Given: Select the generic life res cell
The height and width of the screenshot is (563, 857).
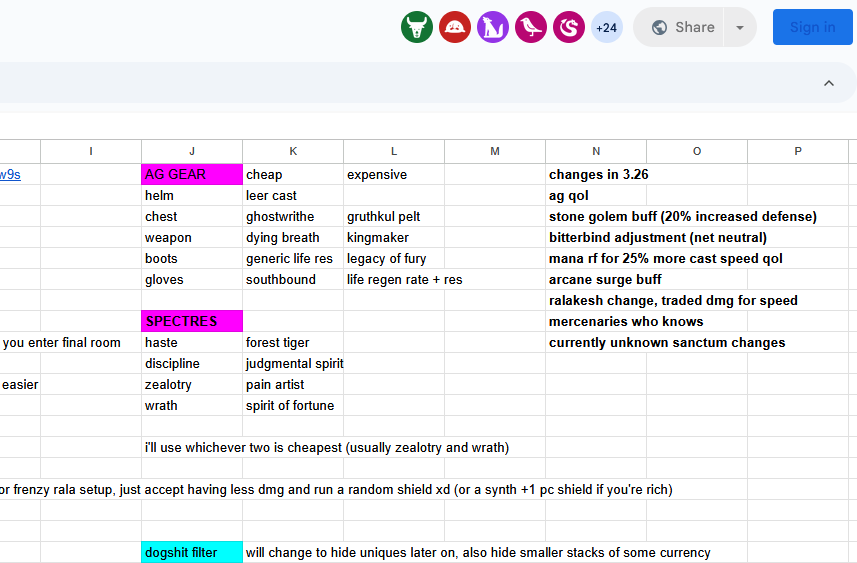Looking at the screenshot, I should pyautogui.click(x=293, y=259).
